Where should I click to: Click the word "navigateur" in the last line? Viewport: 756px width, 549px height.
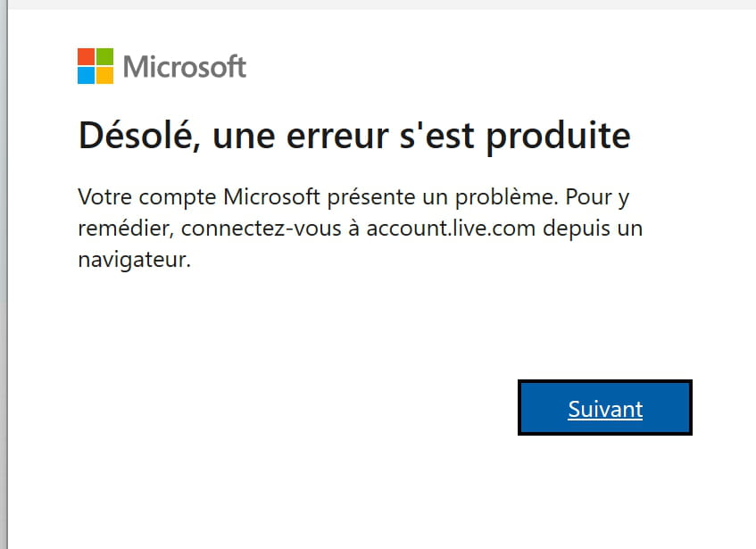133,260
